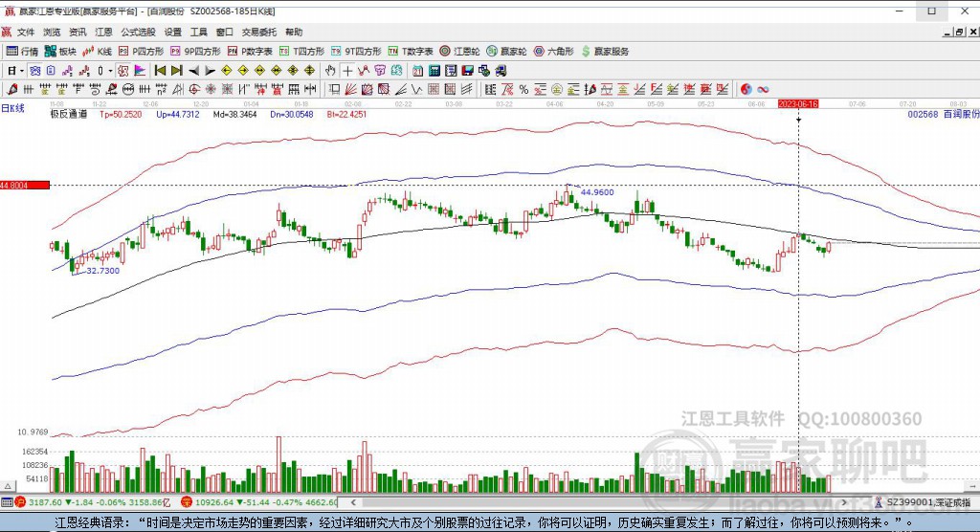Click the calculator icon in toolbar
The width and height of the screenshot is (980, 532).
click(x=434, y=71)
